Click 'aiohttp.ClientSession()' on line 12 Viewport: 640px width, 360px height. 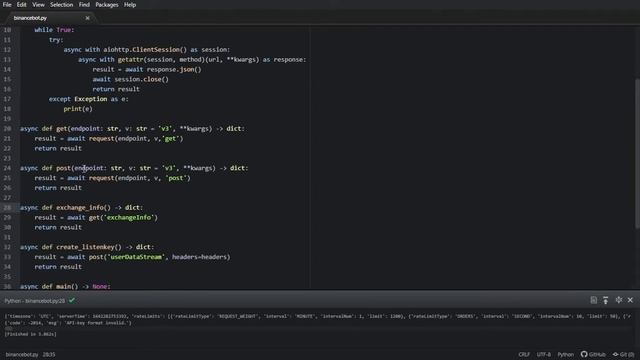click(145, 49)
